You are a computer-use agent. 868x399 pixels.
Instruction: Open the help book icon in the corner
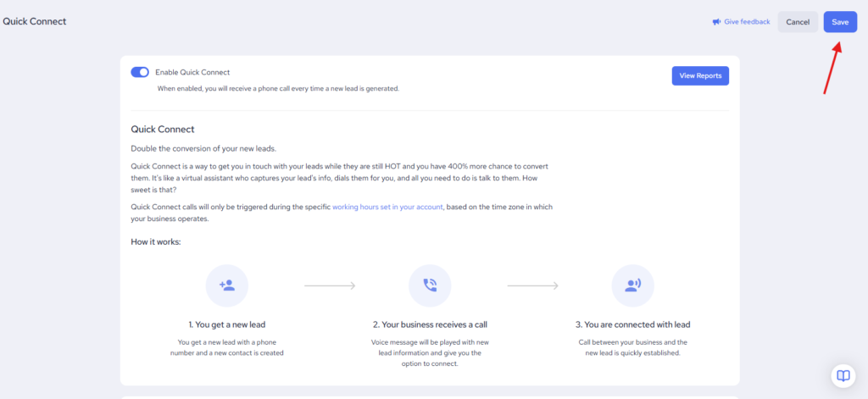click(x=843, y=375)
